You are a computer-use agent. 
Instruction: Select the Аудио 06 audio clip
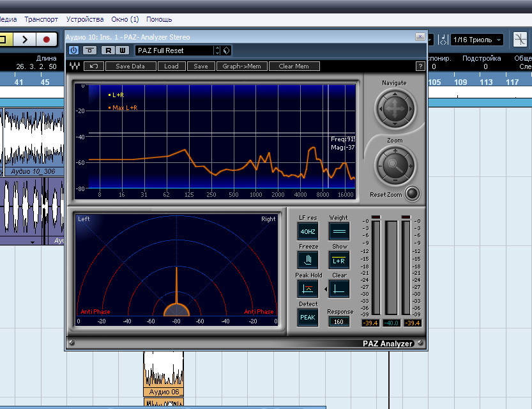(x=163, y=374)
